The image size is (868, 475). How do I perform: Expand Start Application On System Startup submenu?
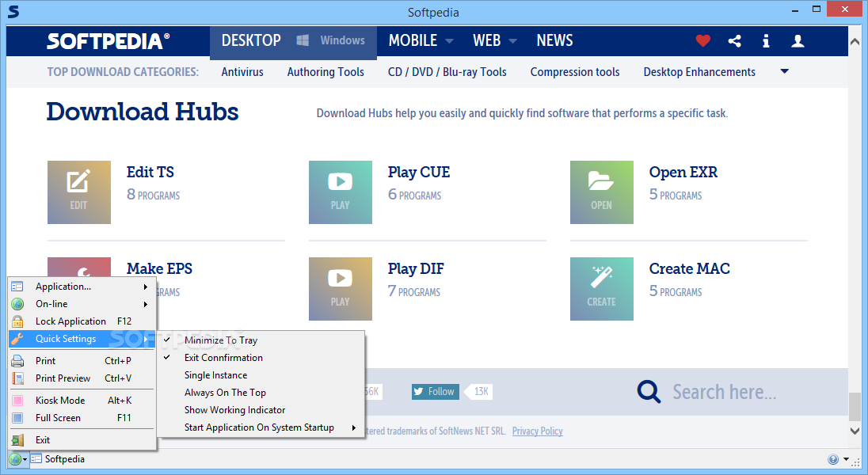coord(261,427)
